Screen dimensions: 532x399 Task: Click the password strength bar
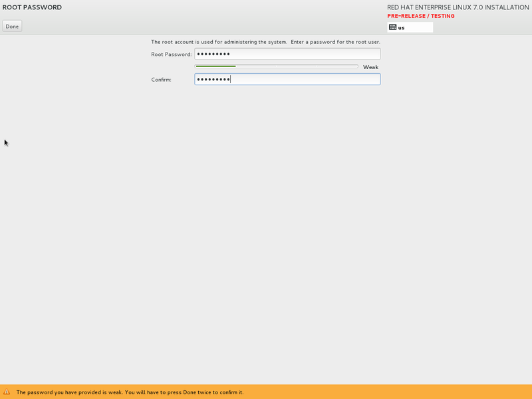pyautogui.click(x=276, y=66)
